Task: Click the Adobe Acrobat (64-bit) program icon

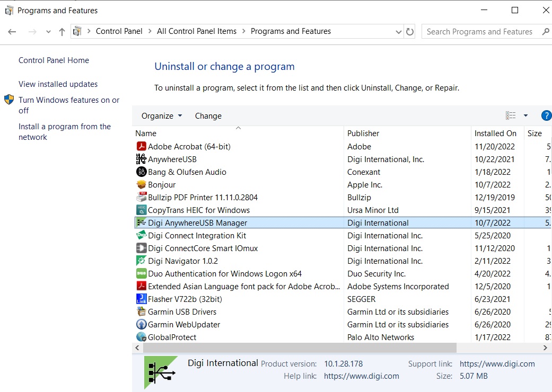Action: [x=141, y=146]
